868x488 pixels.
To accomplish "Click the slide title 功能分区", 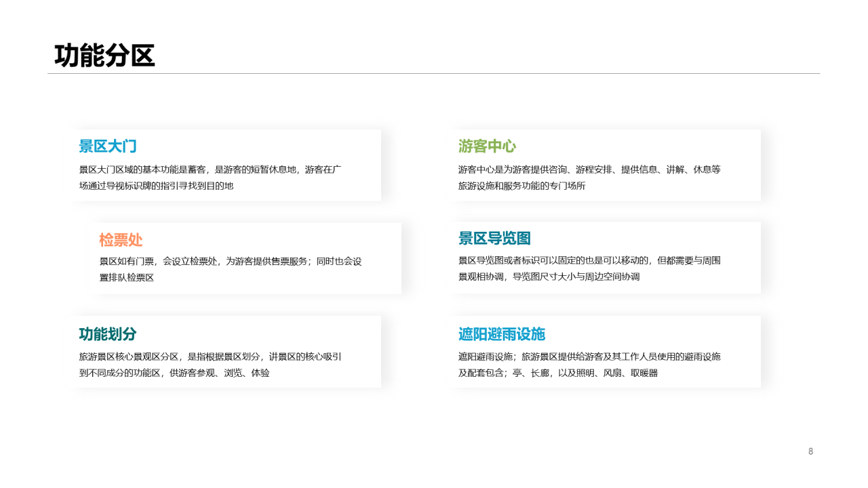I will pyautogui.click(x=104, y=56).
